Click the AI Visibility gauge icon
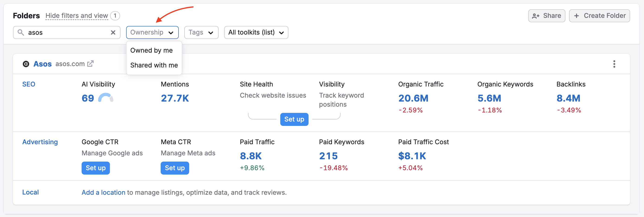The image size is (644, 217). coord(105,98)
